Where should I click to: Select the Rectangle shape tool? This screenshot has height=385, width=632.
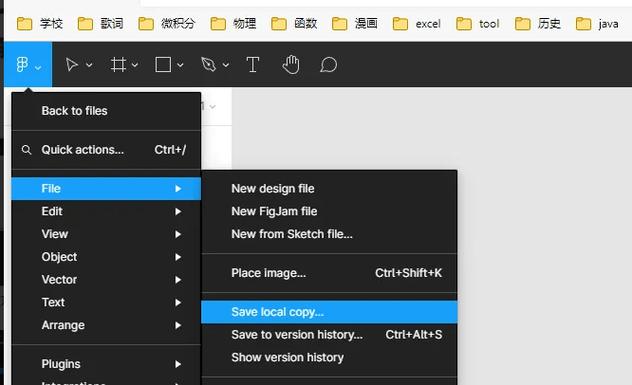coord(163,65)
